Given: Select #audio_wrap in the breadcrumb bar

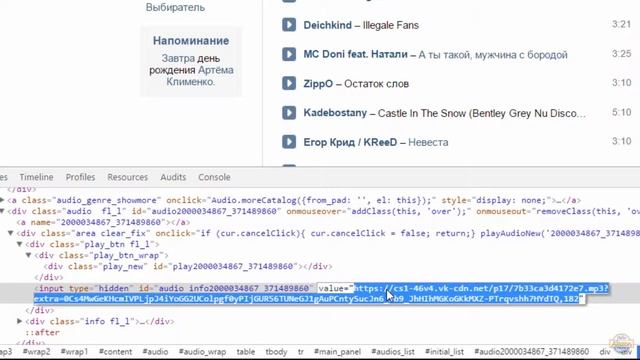Looking at the screenshot, I should pyautogui.click(x=202, y=351).
